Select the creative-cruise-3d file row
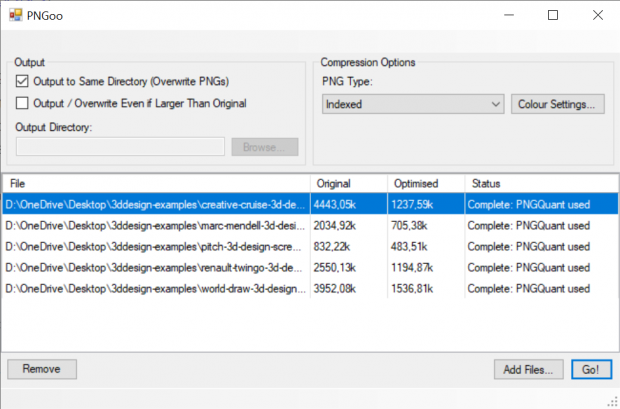Viewport: 620px width, 409px height. [155, 205]
